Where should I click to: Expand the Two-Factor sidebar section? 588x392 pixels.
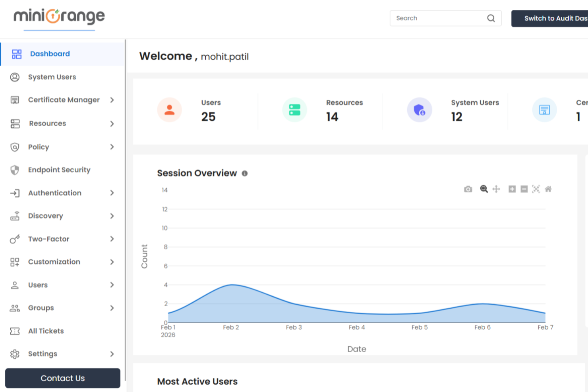[x=112, y=239]
